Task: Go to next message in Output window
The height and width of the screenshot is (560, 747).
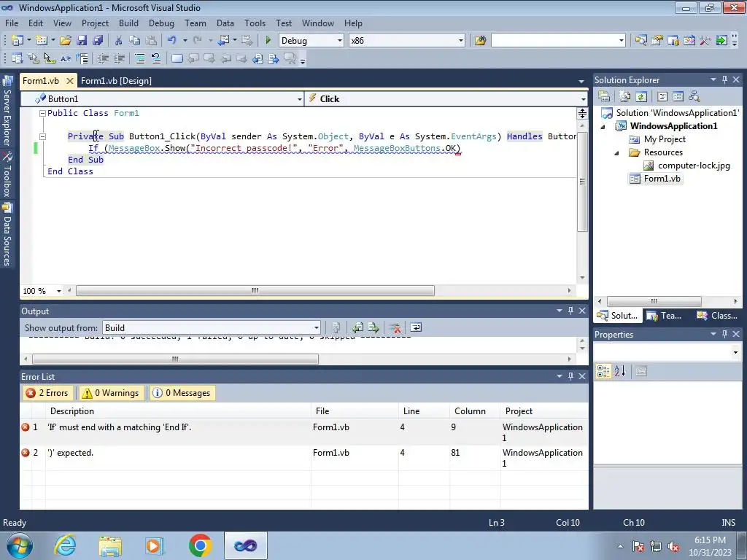Action: point(373,327)
